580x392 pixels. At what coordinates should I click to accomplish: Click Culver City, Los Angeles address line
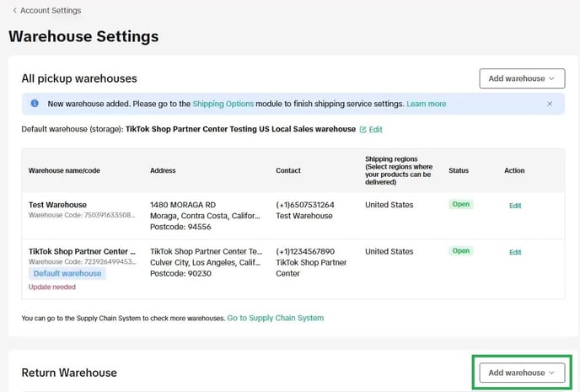coord(206,262)
